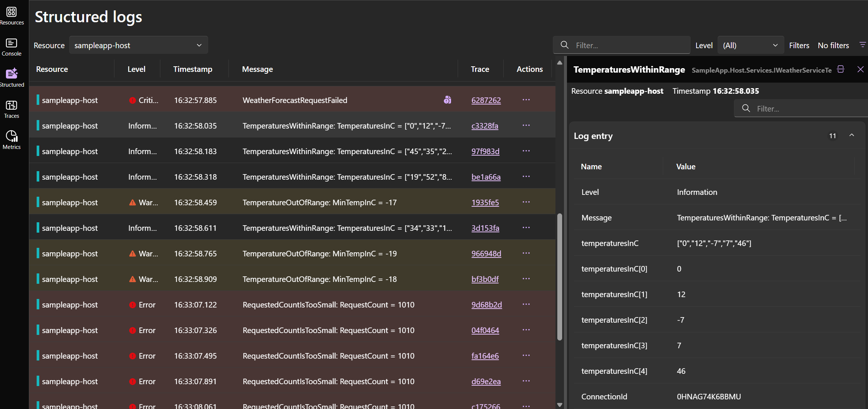Viewport: 868px width, 409px height.
Task: Select the TemperatureOutOfRange MinTempInC = -19 row
Action: (x=292, y=253)
